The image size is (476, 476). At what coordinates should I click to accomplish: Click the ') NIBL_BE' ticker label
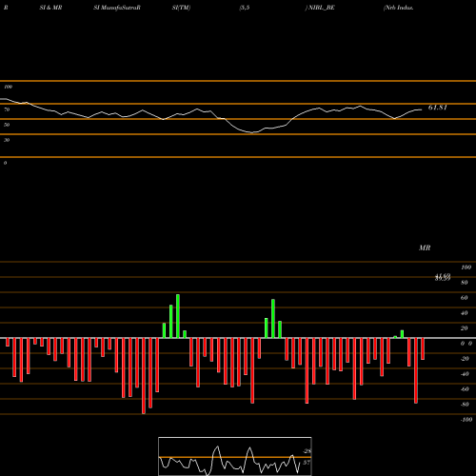point(320,8)
